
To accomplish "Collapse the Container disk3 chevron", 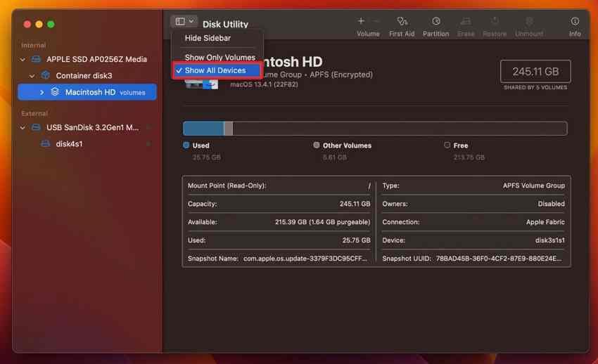I will pyautogui.click(x=32, y=76).
